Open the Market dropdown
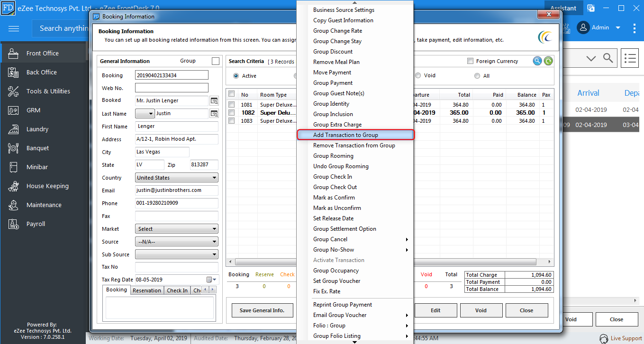Image resolution: width=644 pixels, height=344 pixels. click(x=177, y=229)
